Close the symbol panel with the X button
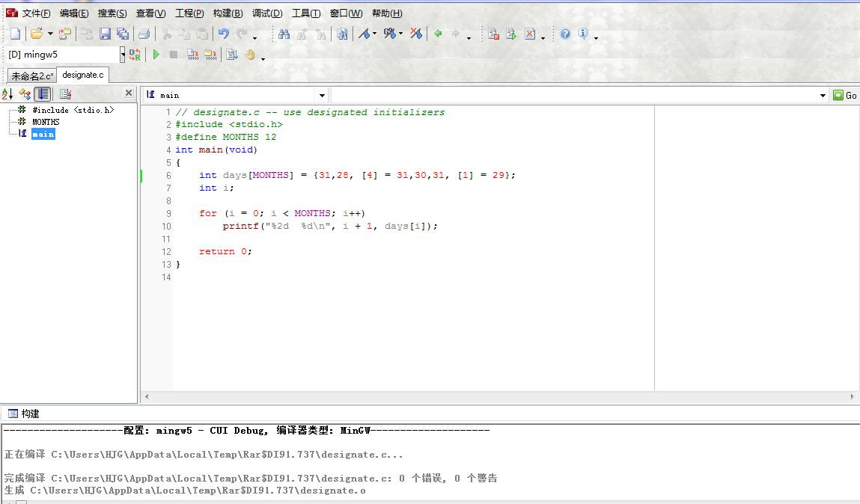This screenshot has width=860, height=504. (x=129, y=93)
